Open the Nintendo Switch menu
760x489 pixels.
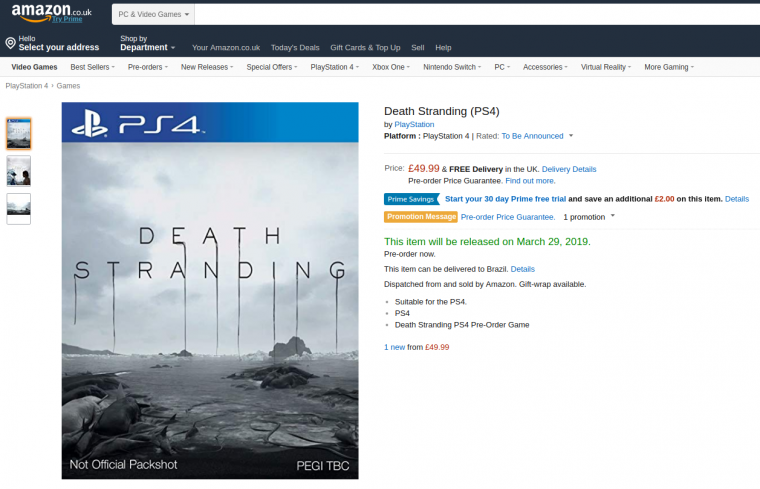tap(452, 67)
